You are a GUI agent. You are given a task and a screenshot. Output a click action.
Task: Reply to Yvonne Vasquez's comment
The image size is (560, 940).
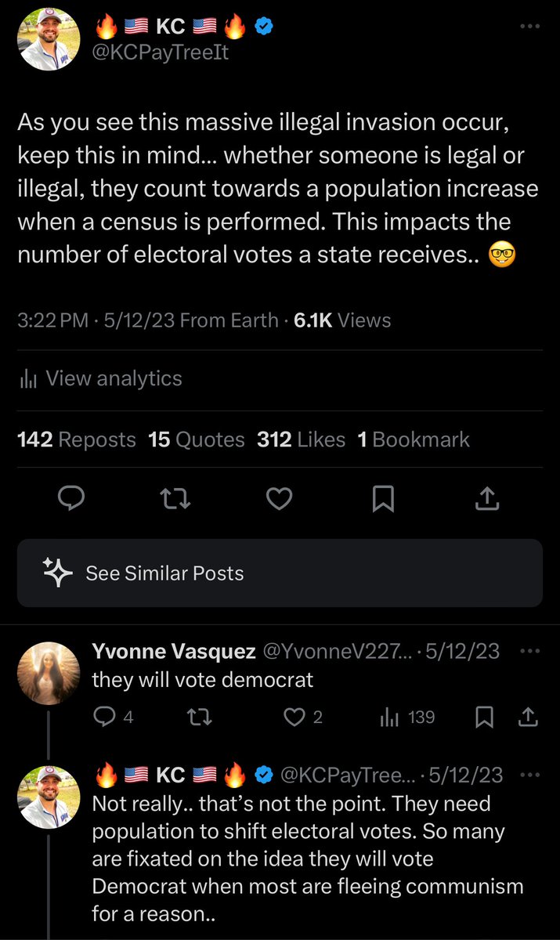pos(104,717)
